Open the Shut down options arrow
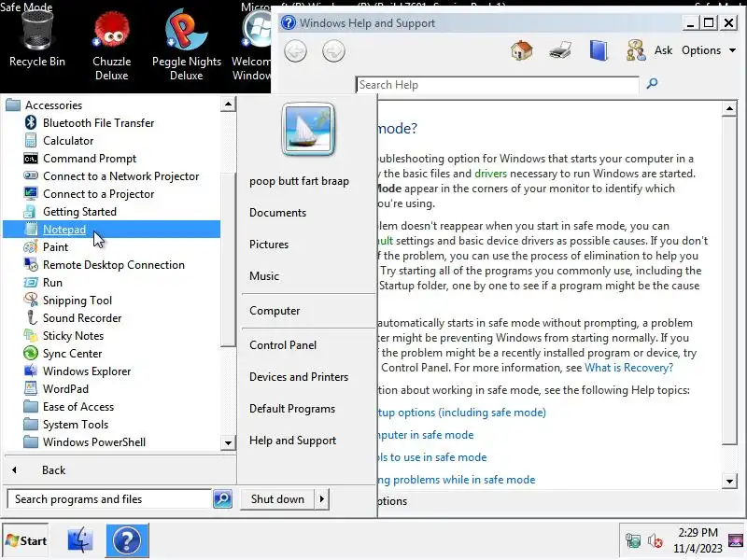 (x=322, y=499)
